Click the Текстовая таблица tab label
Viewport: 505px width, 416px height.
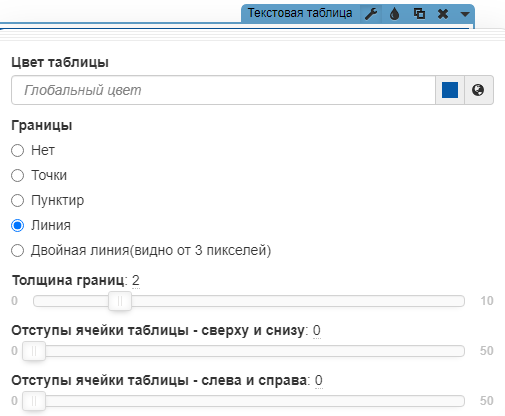coord(300,13)
